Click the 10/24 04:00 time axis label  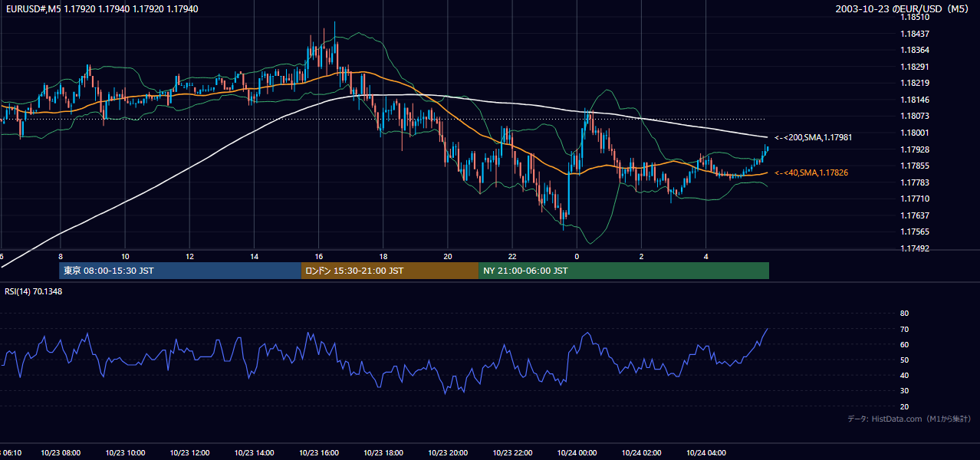pyautogui.click(x=705, y=453)
